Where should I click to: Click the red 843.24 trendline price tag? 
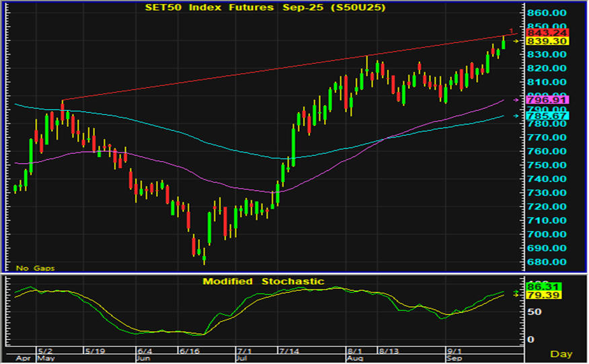pos(547,32)
